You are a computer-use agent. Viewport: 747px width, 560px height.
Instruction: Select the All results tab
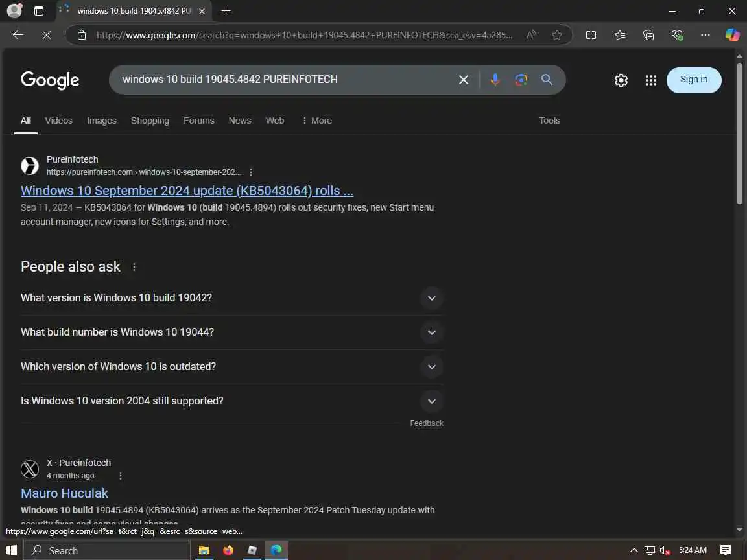click(26, 121)
